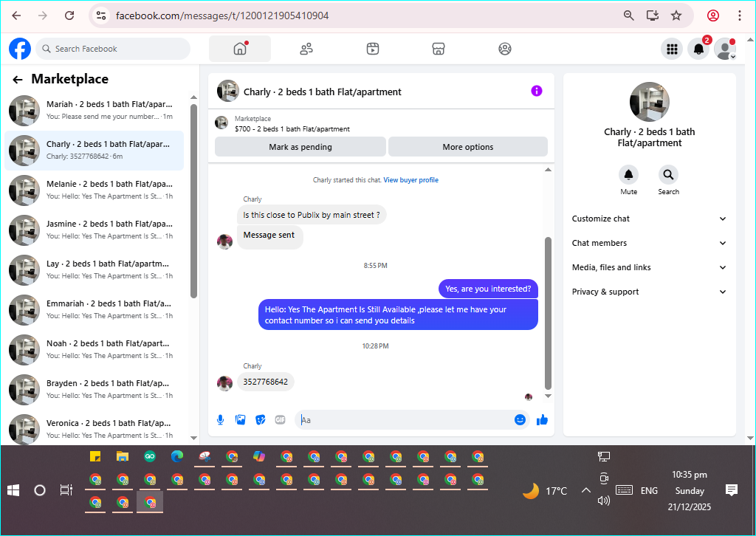Open the View buyer profile link

pos(410,180)
